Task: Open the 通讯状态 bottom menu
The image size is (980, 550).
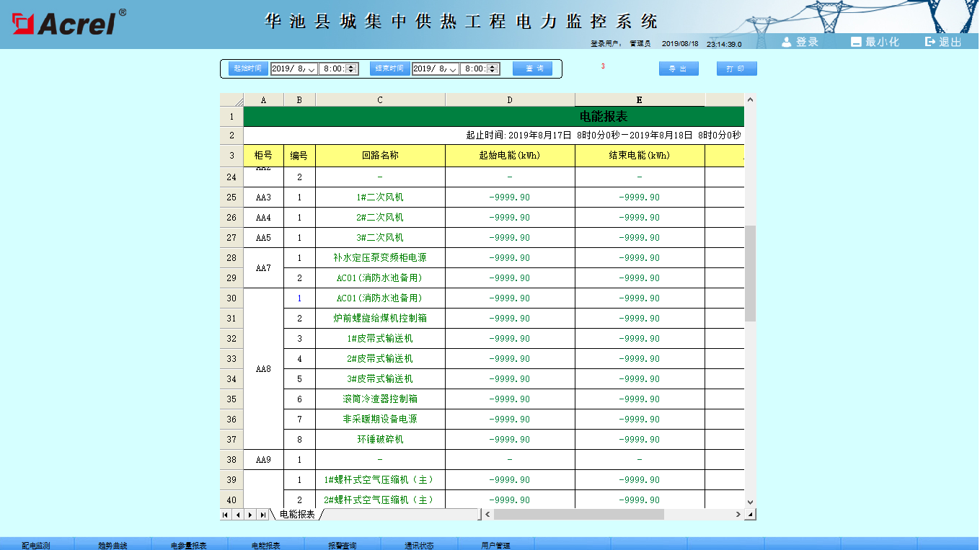Action: (419, 545)
